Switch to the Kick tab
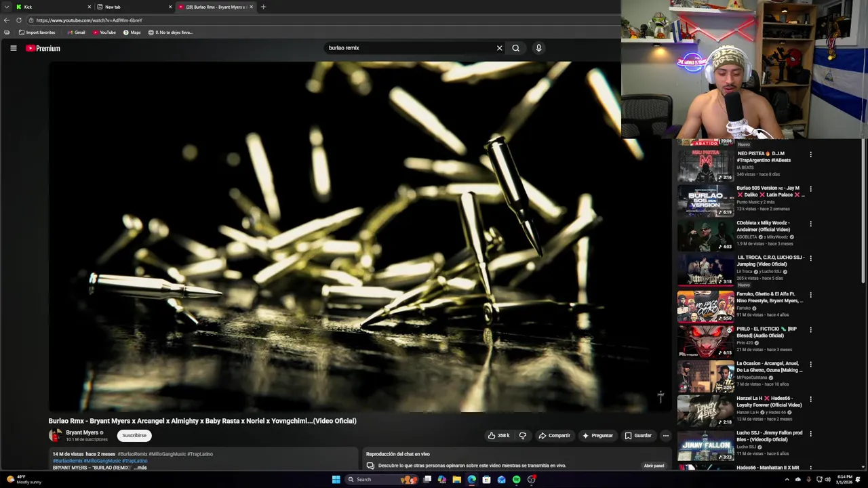Screen dimensions: 868x488 pos(53,7)
